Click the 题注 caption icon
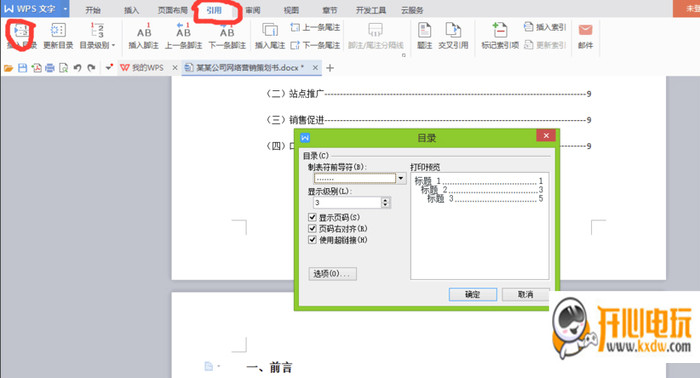The width and height of the screenshot is (700, 378). click(x=424, y=30)
